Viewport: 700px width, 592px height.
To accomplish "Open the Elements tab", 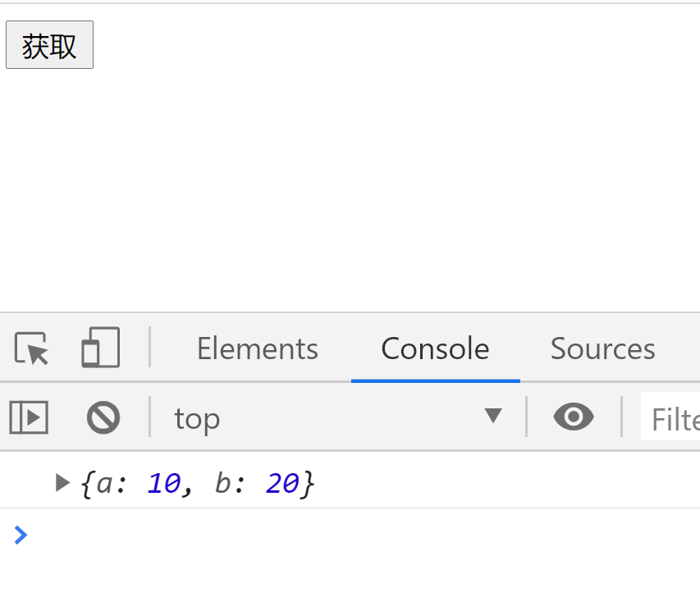I will click(258, 348).
